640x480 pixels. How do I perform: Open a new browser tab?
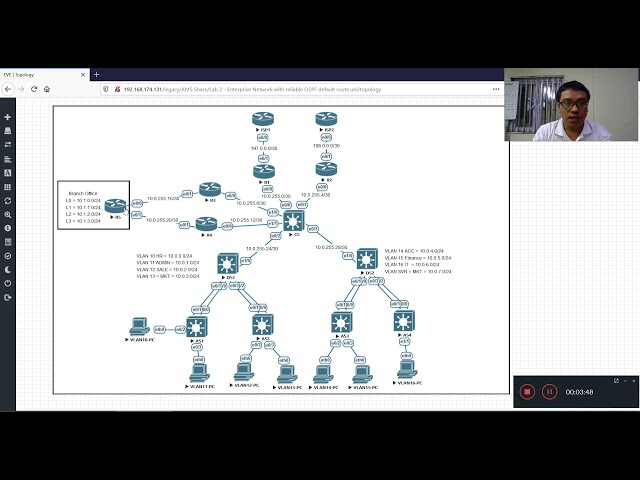pos(96,75)
